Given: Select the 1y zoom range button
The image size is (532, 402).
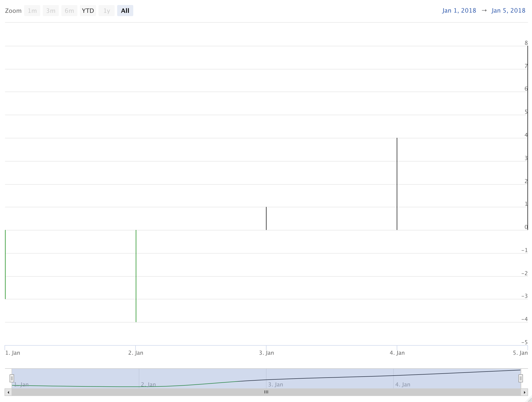Looking at the screenshot, I should 107,11.
